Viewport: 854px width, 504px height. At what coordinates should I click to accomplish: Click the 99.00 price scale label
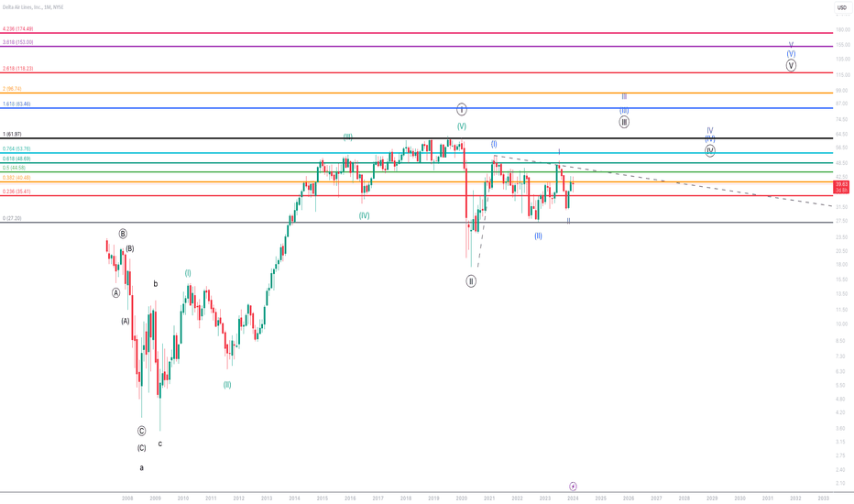pos(843,90)
